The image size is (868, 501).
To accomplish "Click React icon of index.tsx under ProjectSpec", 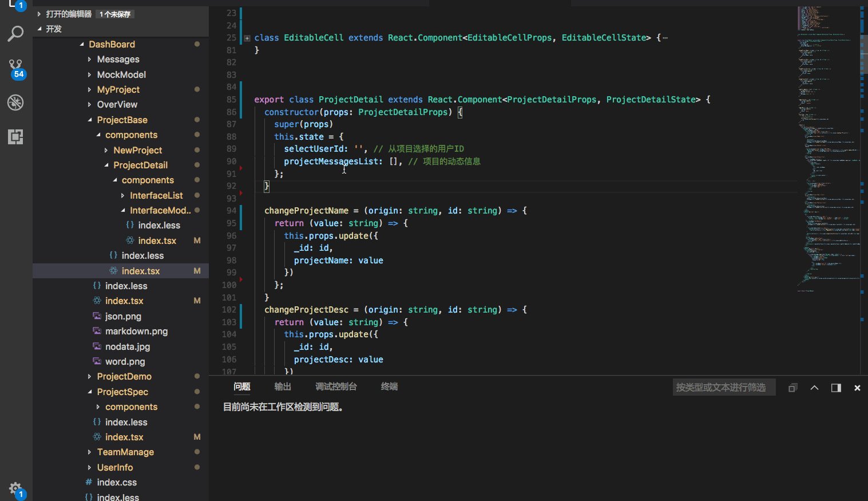I will coord(97,437).
